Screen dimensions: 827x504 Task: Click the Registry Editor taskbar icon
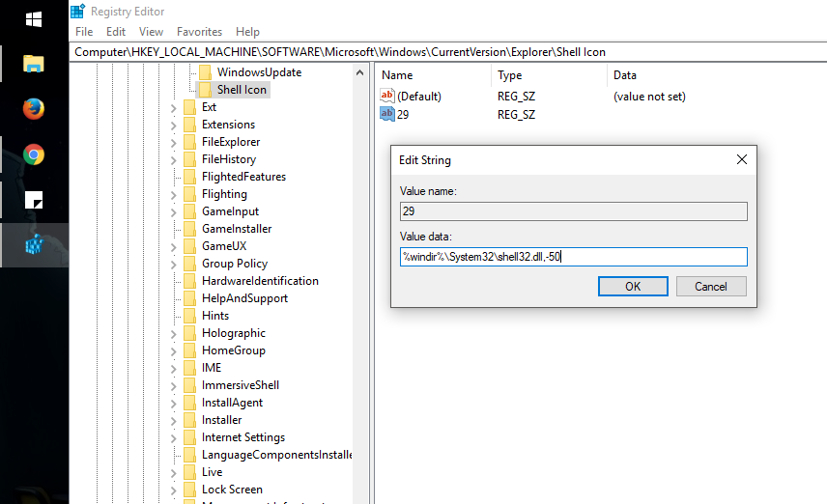click(x=34, y=245)
